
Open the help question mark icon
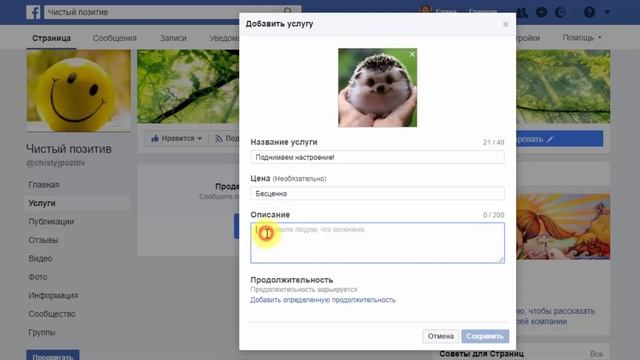(x=589, y=12)
